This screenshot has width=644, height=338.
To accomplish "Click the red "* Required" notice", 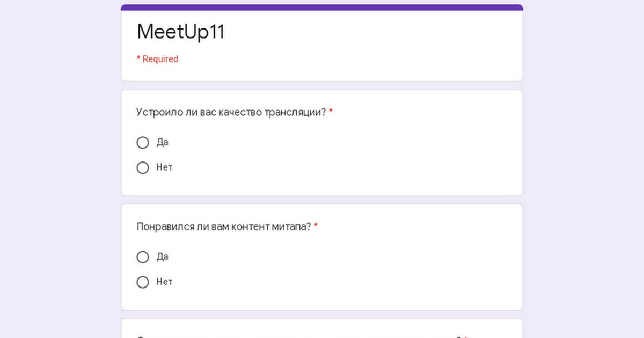I will [157, 59].
